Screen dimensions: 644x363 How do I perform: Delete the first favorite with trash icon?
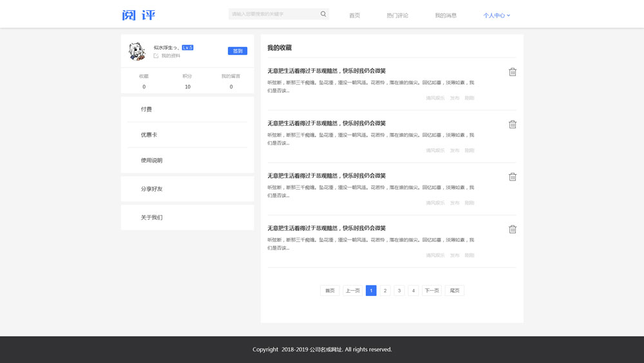[513, 72]
